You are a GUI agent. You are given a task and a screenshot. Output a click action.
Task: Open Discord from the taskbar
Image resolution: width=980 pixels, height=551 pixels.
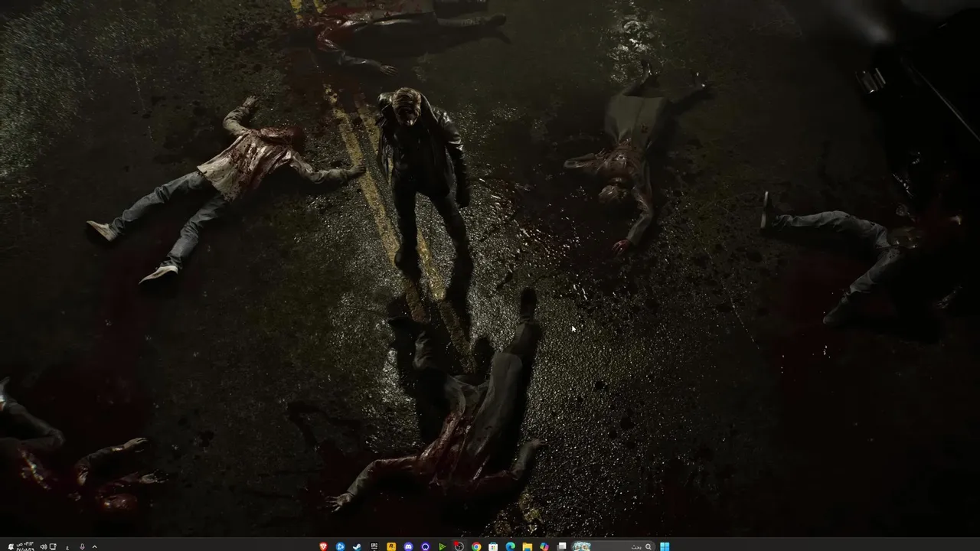click(x=408, y=546)
